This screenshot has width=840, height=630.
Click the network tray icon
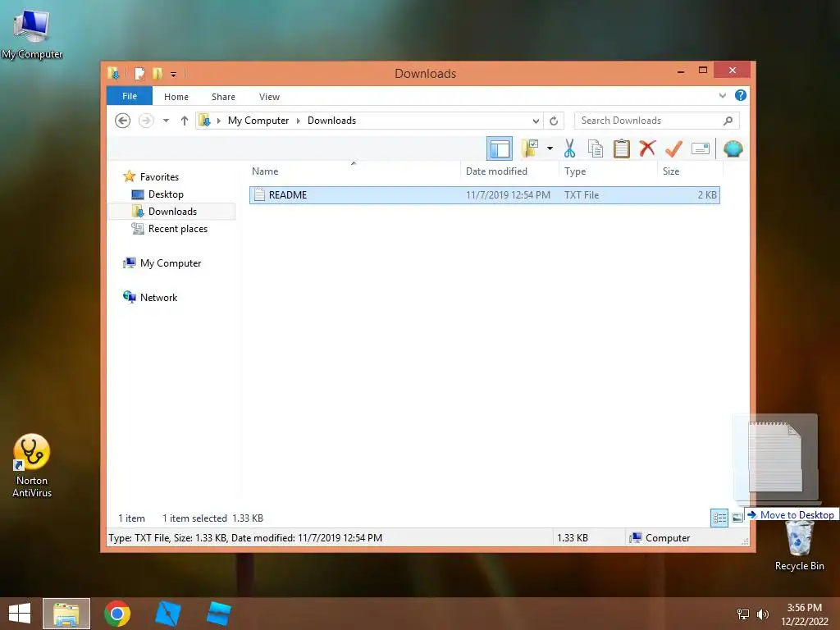coord(743,614)
